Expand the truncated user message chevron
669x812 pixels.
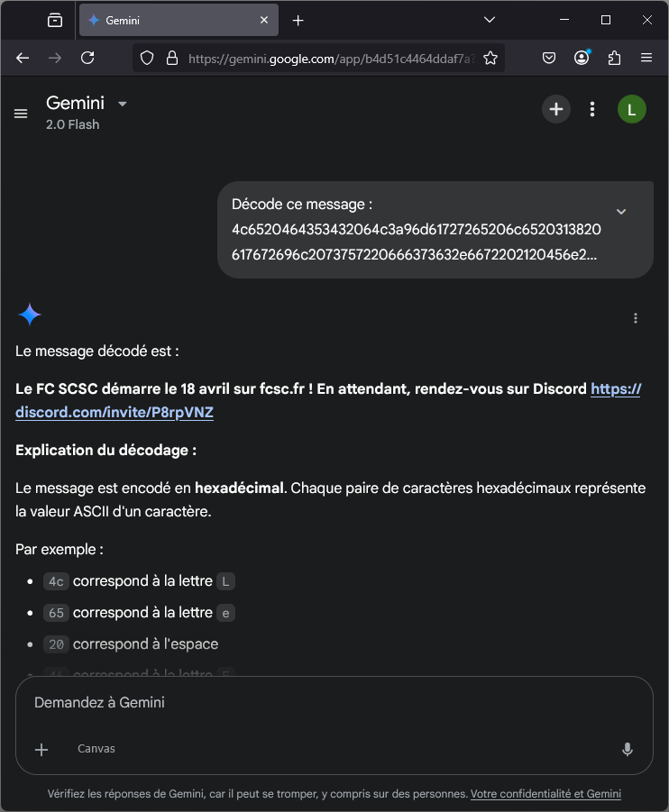(621, 211)
